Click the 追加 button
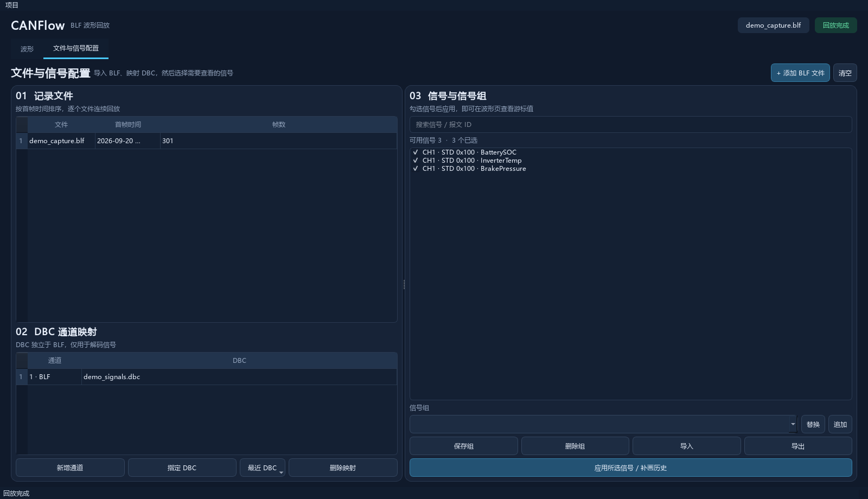868x499 pixels. click(840, 424)
